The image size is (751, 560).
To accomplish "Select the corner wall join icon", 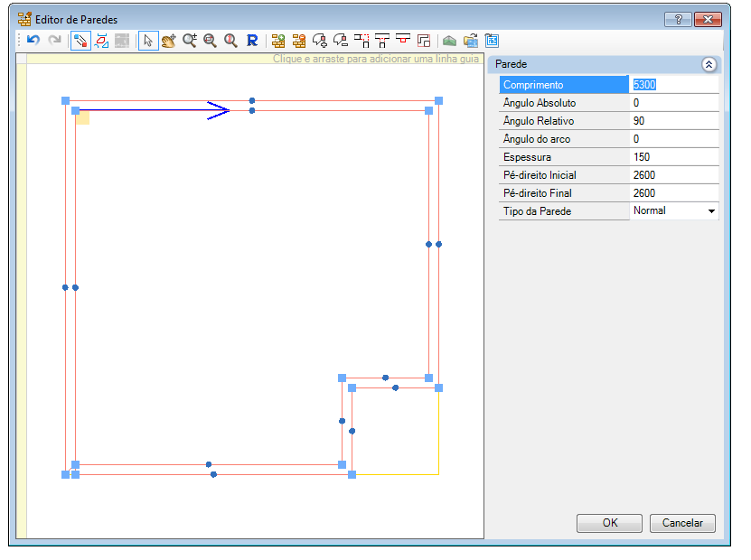I will (361, 41).
